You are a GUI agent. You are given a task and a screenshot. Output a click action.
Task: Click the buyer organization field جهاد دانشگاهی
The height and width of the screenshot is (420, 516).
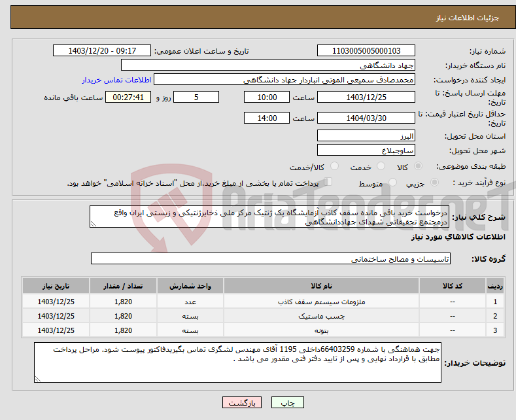click(268, 65)
